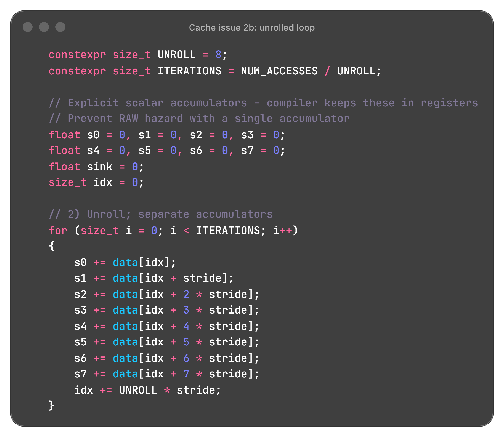Click the '2) Unroll; separate accumulators' comment
Screen dimensions: 504x437
(x=161, y=214)
